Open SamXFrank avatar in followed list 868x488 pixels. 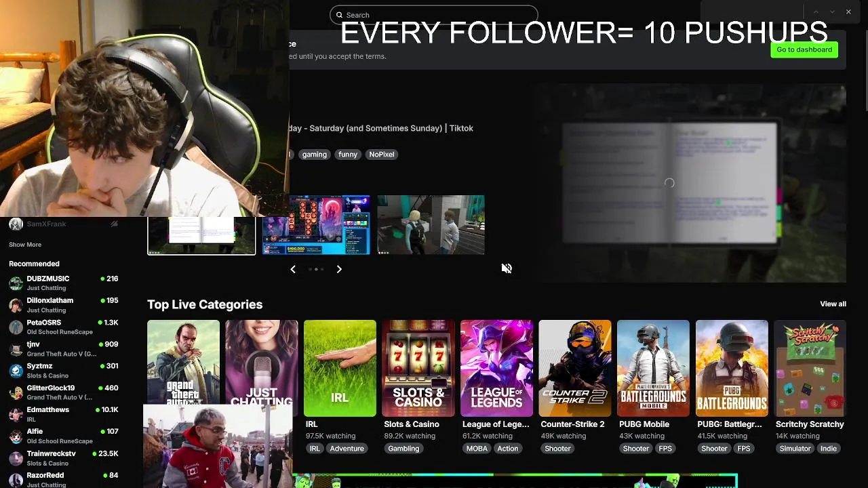16,224
